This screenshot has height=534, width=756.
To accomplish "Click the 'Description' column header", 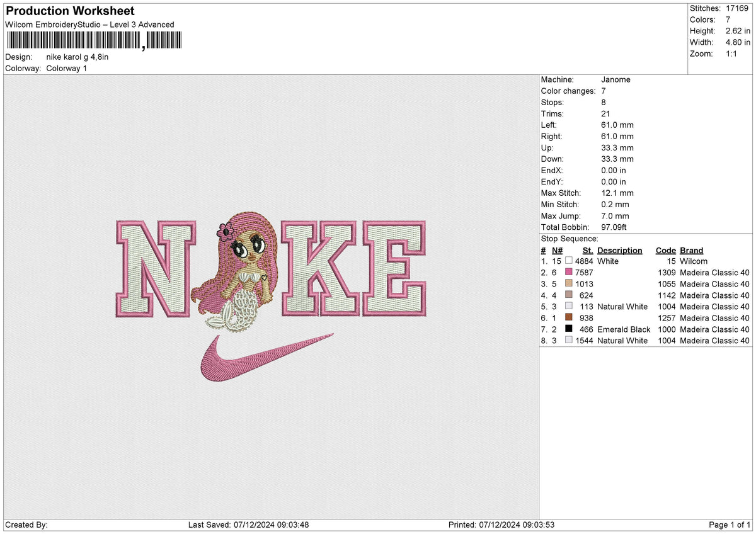I will [620, 250].
